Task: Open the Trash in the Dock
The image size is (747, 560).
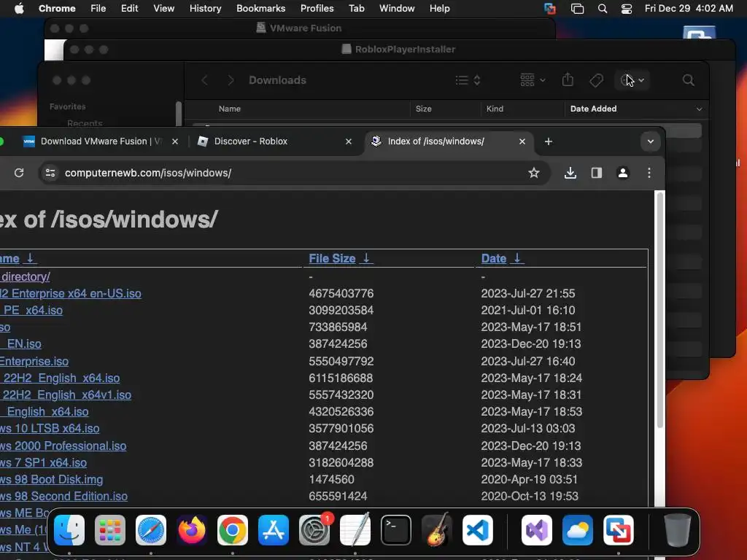Action: pyautogui.click(x=678, y=530)
